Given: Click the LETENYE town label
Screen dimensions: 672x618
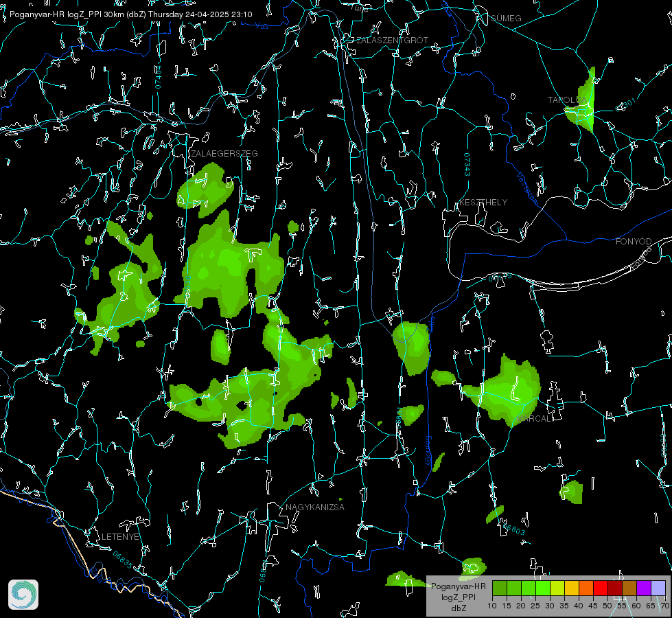Looking at the screenshot, I should point(120,536).
